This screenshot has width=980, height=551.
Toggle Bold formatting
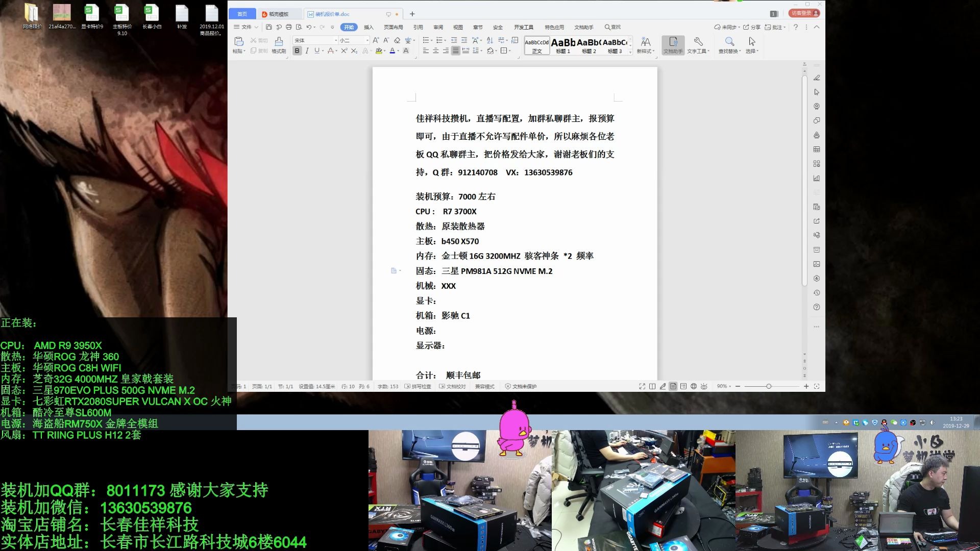click(297, 51)
